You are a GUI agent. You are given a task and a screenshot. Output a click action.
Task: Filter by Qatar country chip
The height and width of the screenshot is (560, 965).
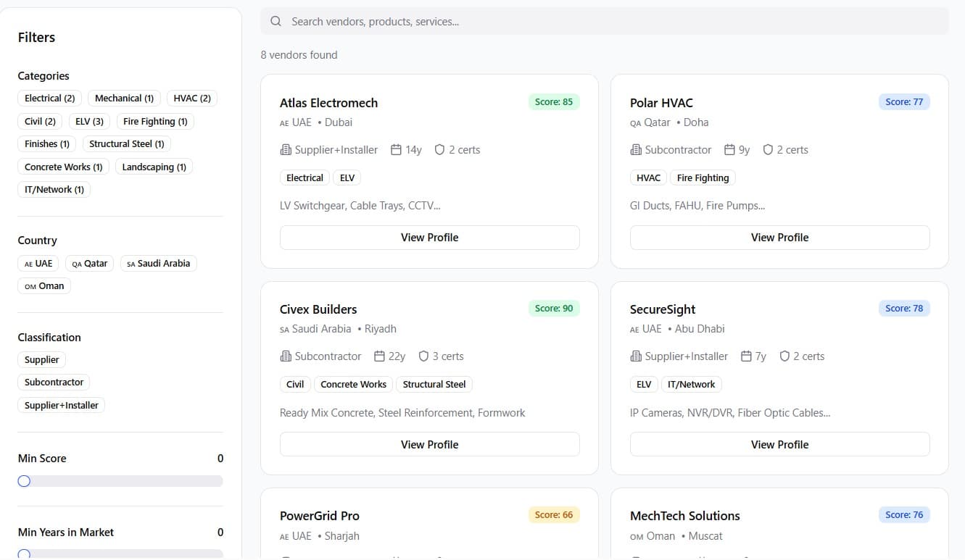[90, 264]
